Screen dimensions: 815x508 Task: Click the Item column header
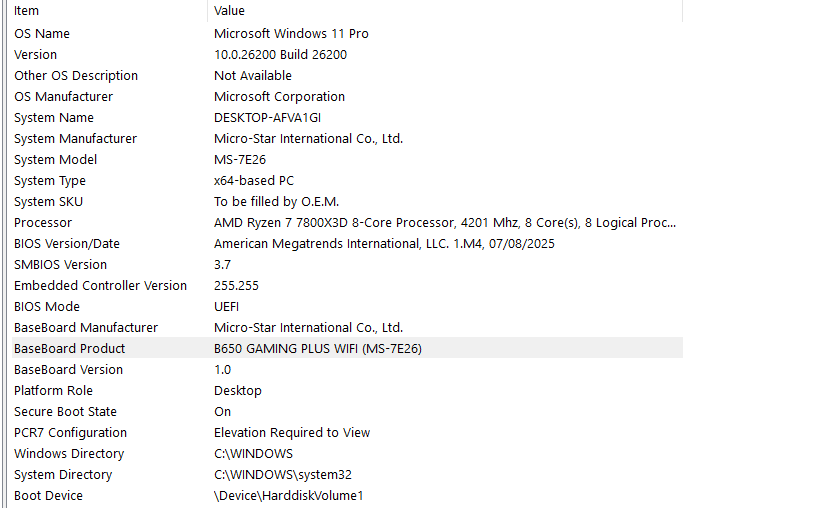[27, 11]
